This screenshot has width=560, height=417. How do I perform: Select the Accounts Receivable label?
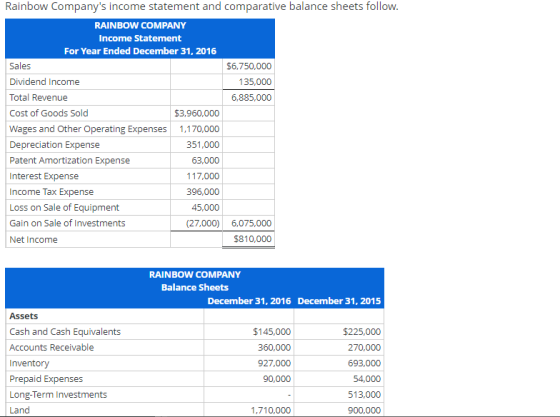pyautogui.click(x=51, y=347)
